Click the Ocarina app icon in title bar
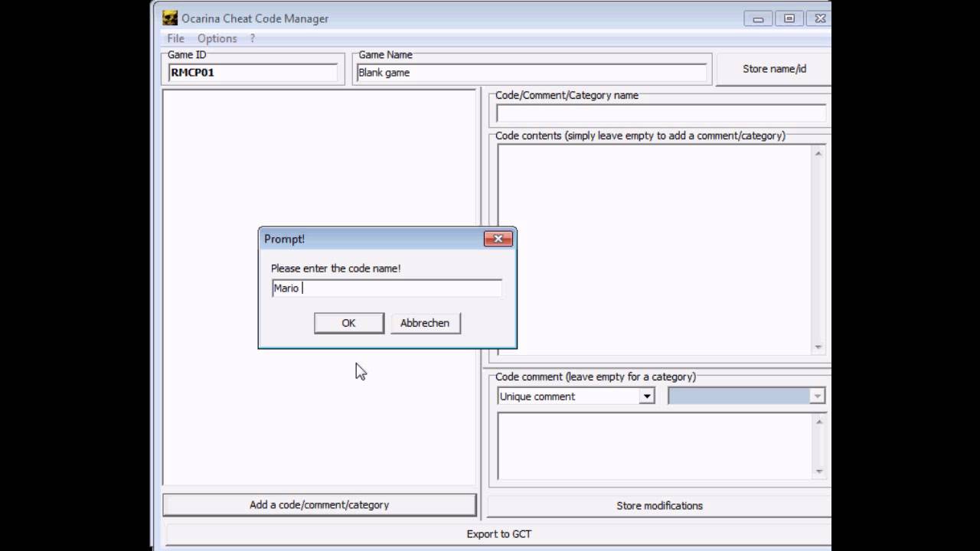 (x=170, y=18)
